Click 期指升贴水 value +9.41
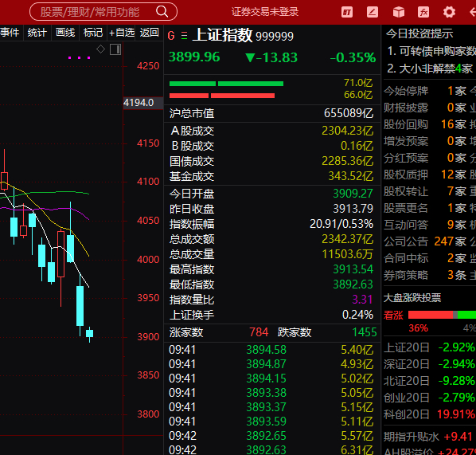Viewport: 476px width, 455px height. [458, 437]
